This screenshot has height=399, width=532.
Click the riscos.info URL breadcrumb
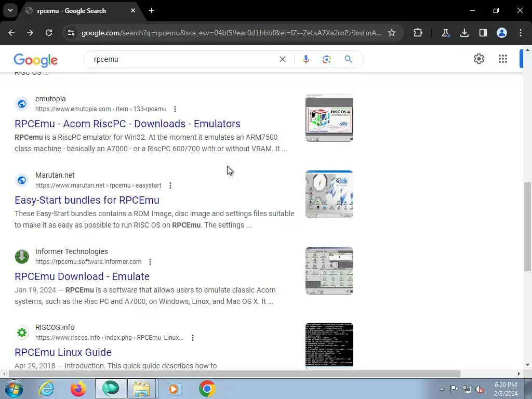coord(109,338)
